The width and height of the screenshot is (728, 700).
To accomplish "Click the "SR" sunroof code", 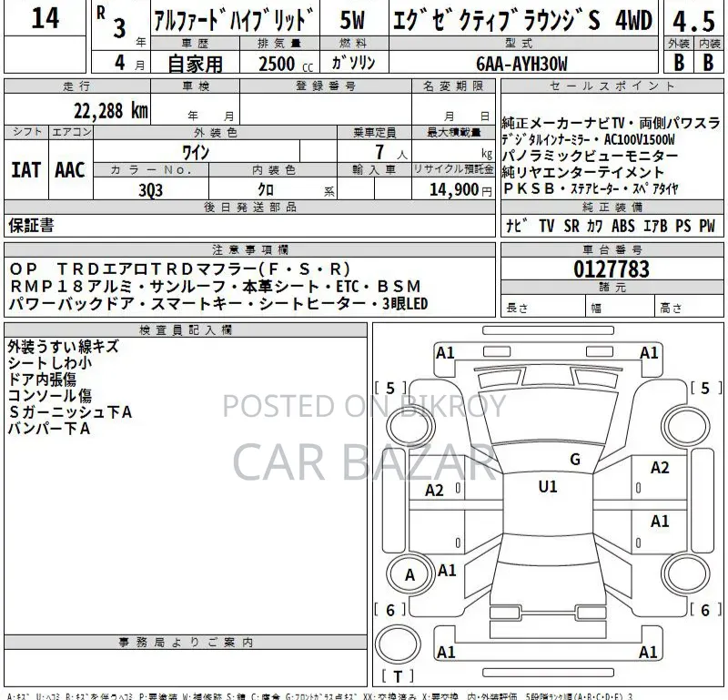I will pos(571,226).
